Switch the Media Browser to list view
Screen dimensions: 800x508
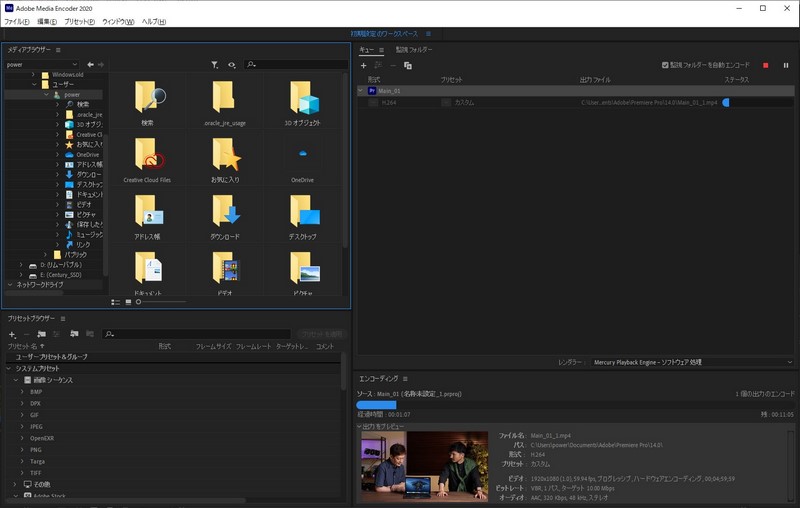(116, 302)
